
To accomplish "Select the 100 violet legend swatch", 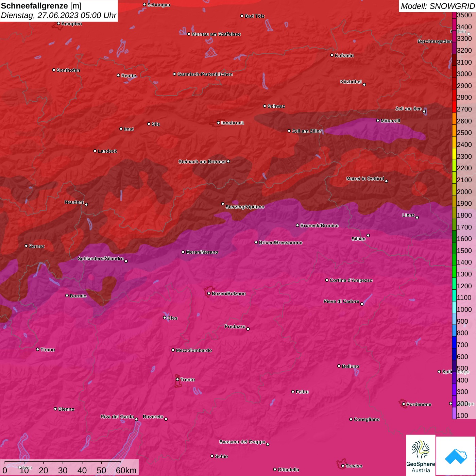I will pyautogui.click(x=454, y=413).
